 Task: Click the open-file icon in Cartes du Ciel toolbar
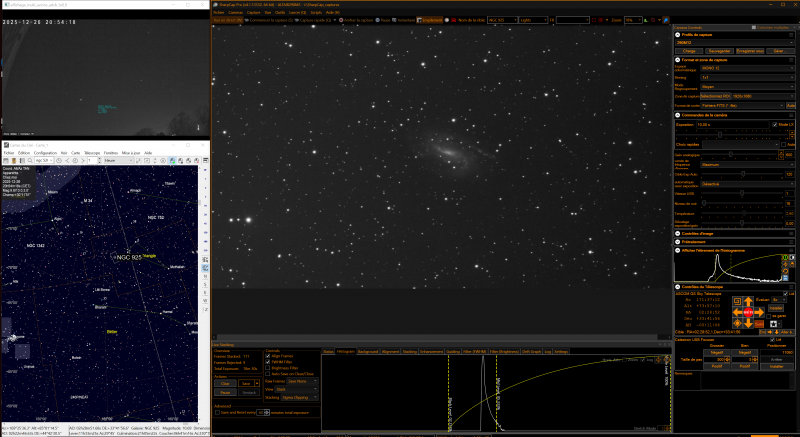13,161
